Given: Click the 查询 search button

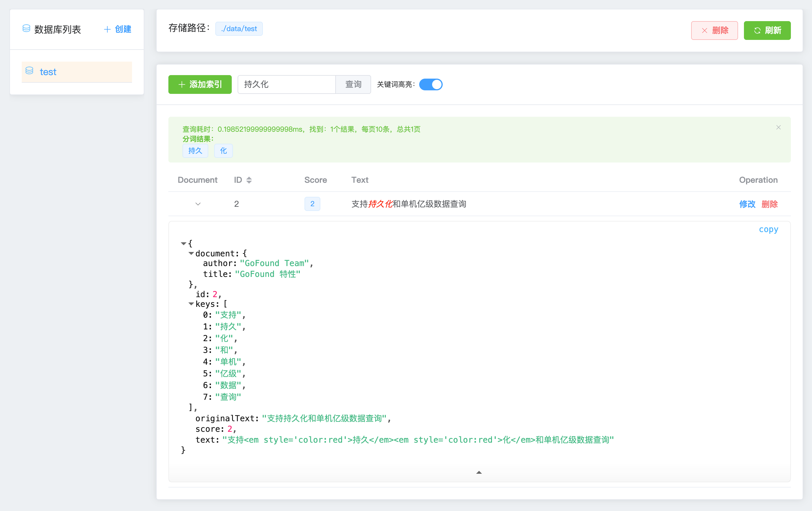Looking at the screenshot, I should point(353,84).
